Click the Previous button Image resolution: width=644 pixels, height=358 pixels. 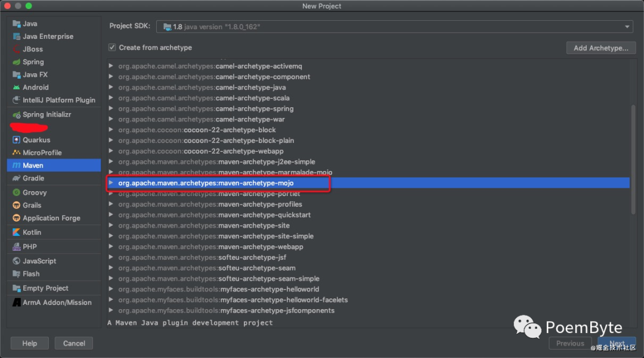tap(570, 343)
